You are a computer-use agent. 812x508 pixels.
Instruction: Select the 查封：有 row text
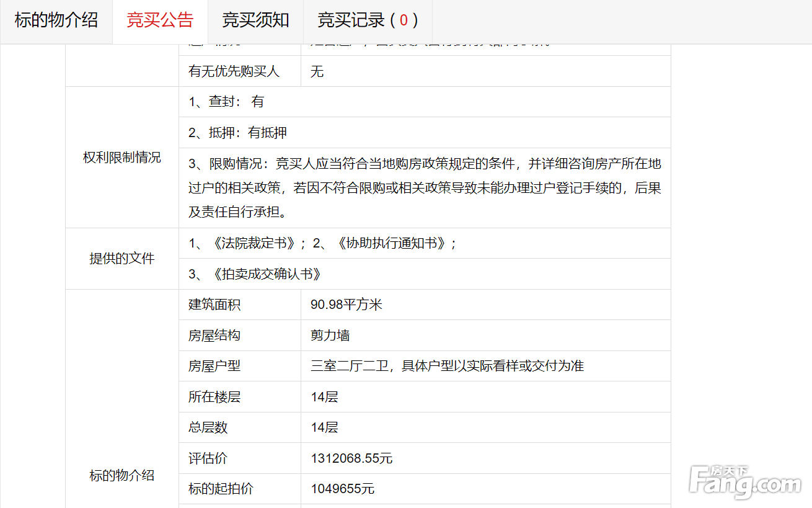coord(226,102)
